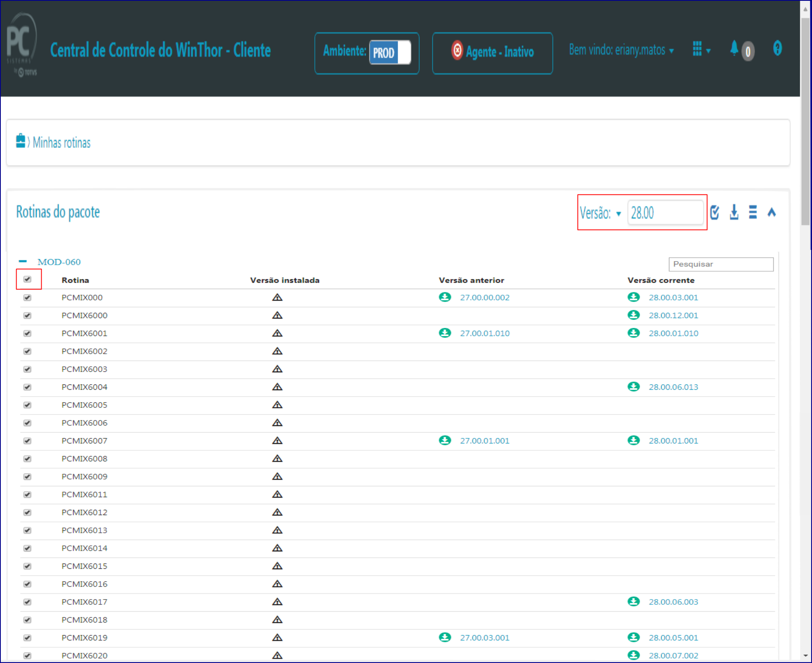
Task: Click the download arrow icon beside the version field
Action: coord(734,212)
